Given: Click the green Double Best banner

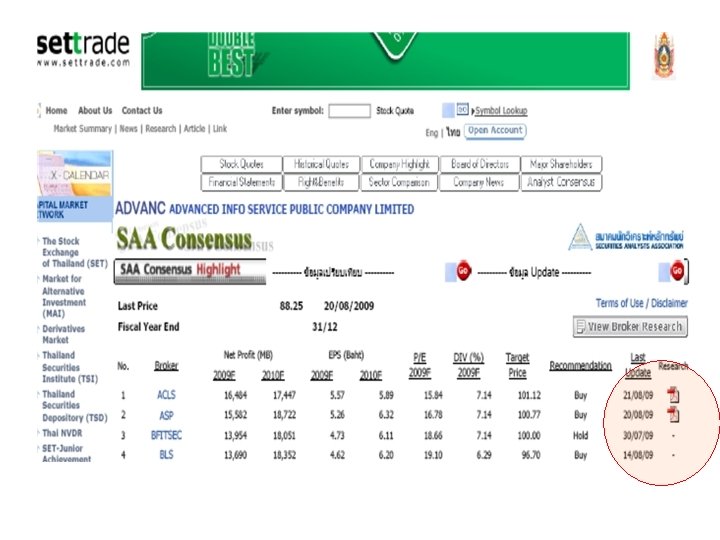Looking at the screenshot, I should pos(385,60).
